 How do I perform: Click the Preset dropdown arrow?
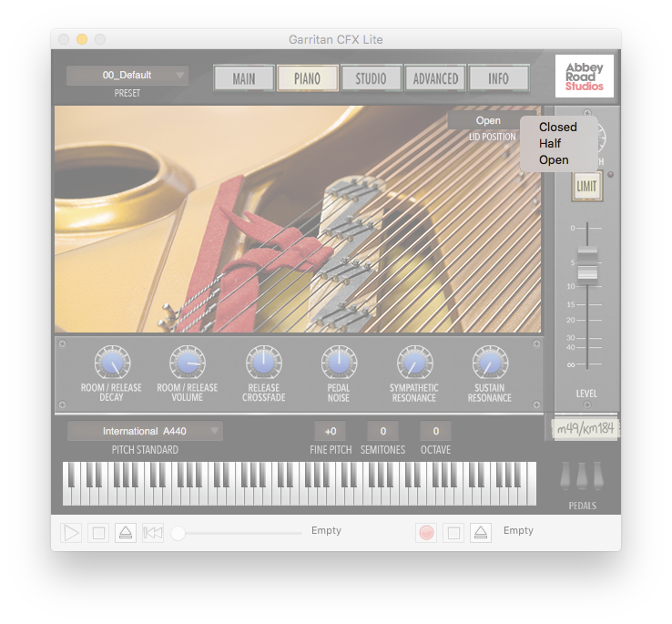pos(180,76)
